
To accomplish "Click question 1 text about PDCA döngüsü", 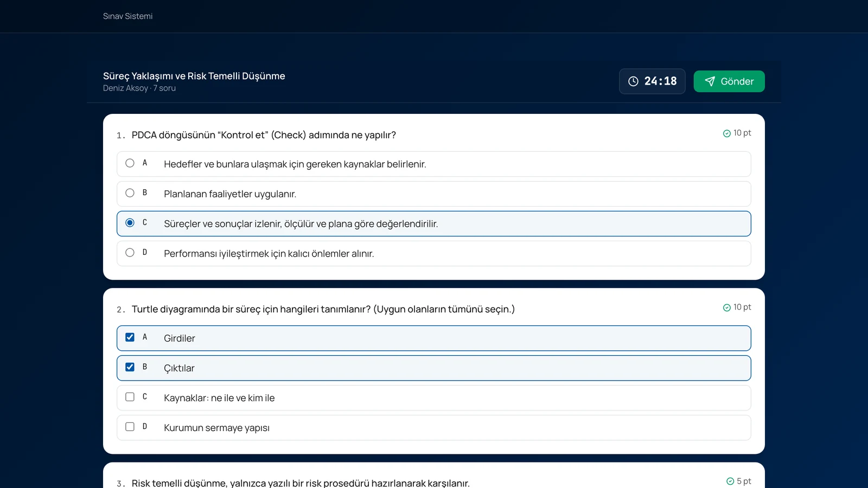I will point(264,135).
